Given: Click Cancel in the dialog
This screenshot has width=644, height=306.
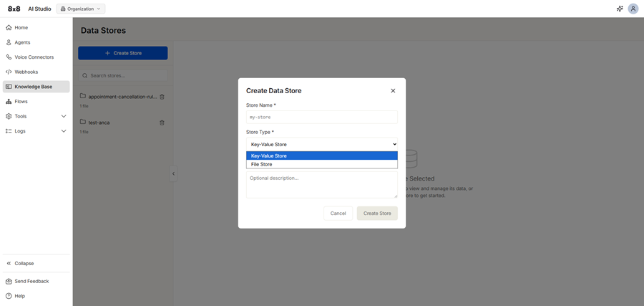Looking at the screenshot, I should coord(338,214).
